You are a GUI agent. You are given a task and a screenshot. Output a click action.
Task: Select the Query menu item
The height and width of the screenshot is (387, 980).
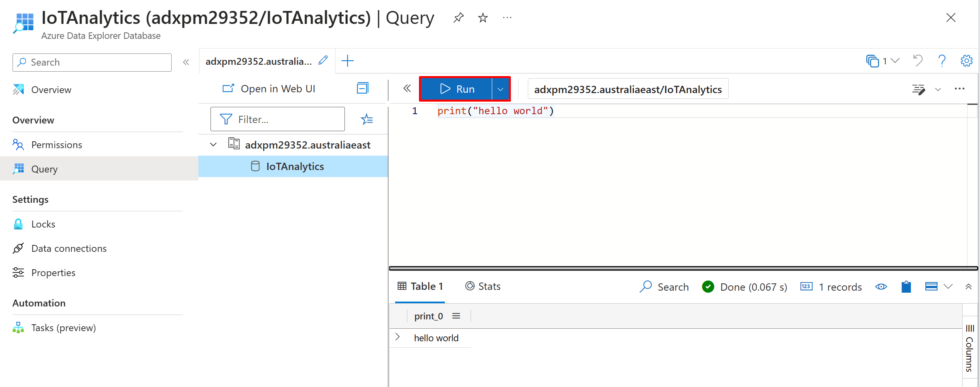coord(99,168)
